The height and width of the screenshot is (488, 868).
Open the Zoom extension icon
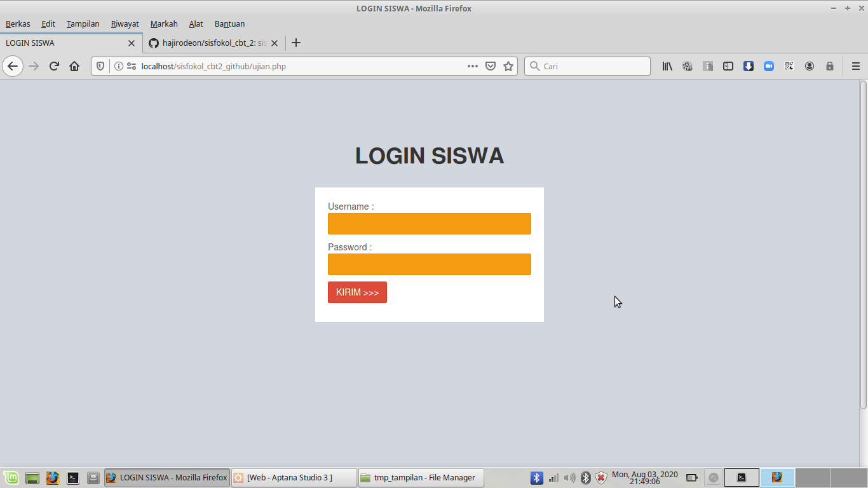[x=769, y=66]
